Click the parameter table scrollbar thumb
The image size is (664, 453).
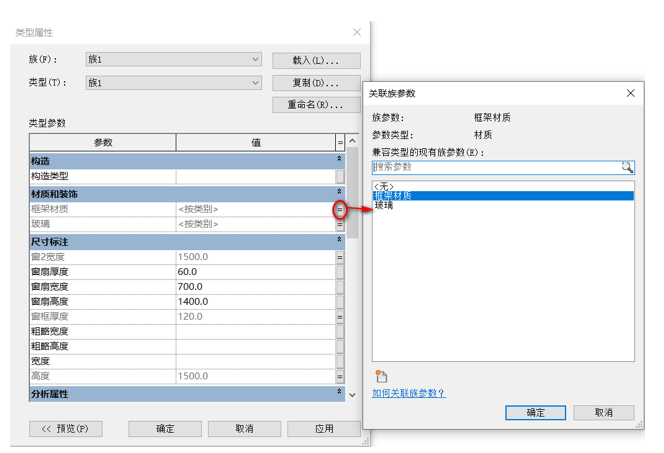pyautogui.click(x=352, y=193)
